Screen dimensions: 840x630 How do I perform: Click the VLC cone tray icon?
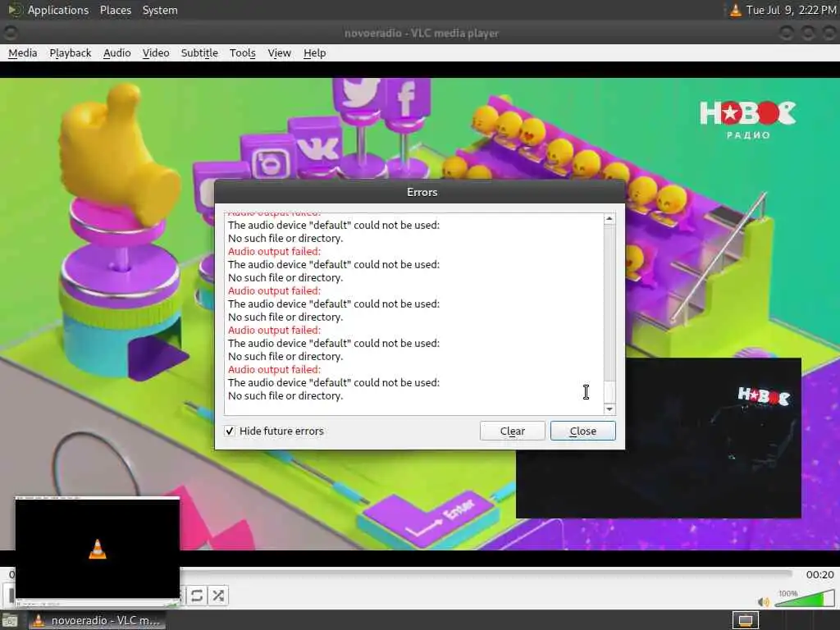[736, 10]
